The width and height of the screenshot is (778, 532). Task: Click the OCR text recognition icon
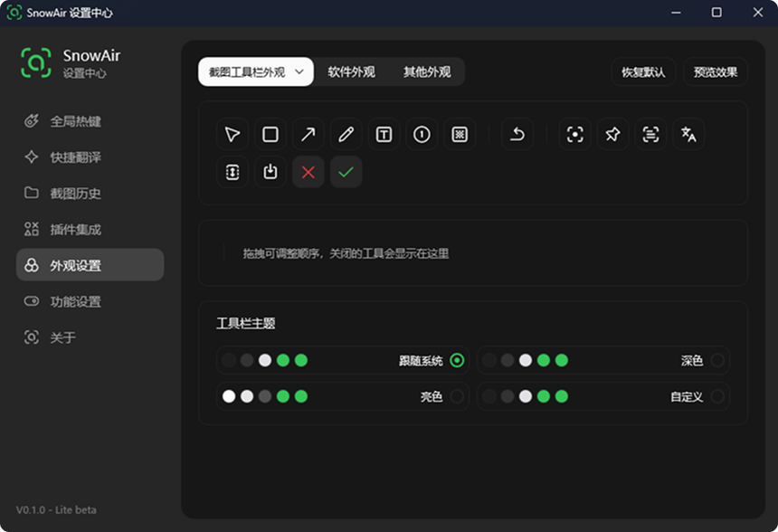click(x=650, y=135)
